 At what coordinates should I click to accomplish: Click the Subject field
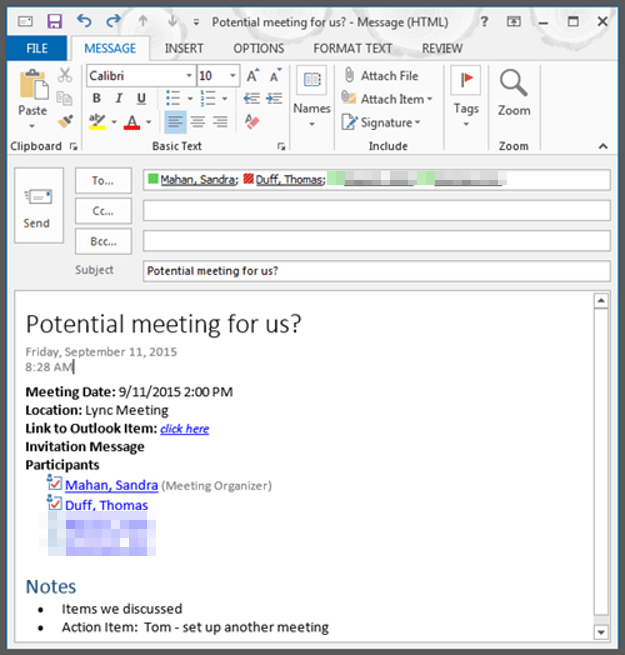[x=376, y=271]
